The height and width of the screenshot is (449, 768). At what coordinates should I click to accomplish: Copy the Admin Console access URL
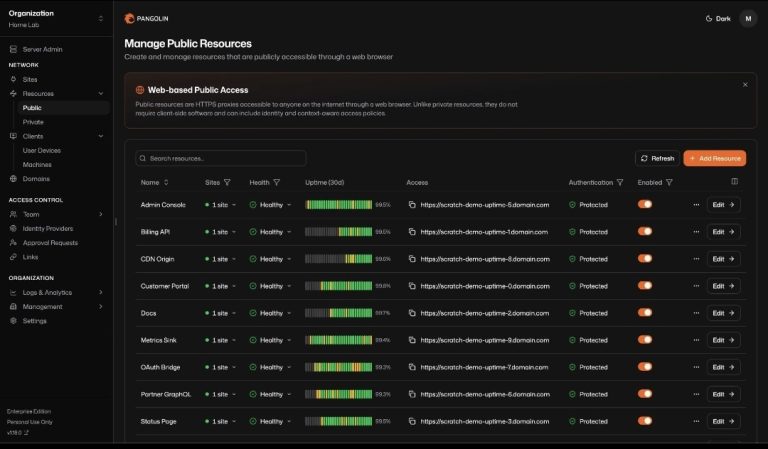(412, 205)
